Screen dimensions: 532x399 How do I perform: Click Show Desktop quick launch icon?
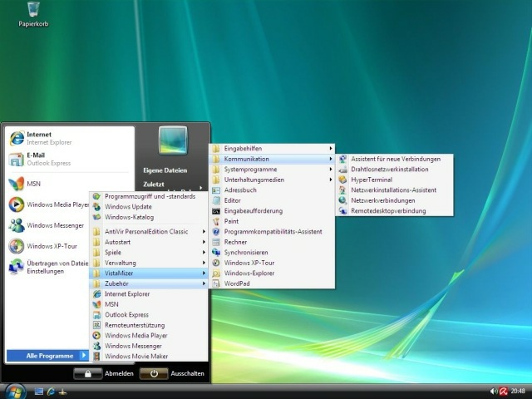pyautogui.click(x=39, y=392)
